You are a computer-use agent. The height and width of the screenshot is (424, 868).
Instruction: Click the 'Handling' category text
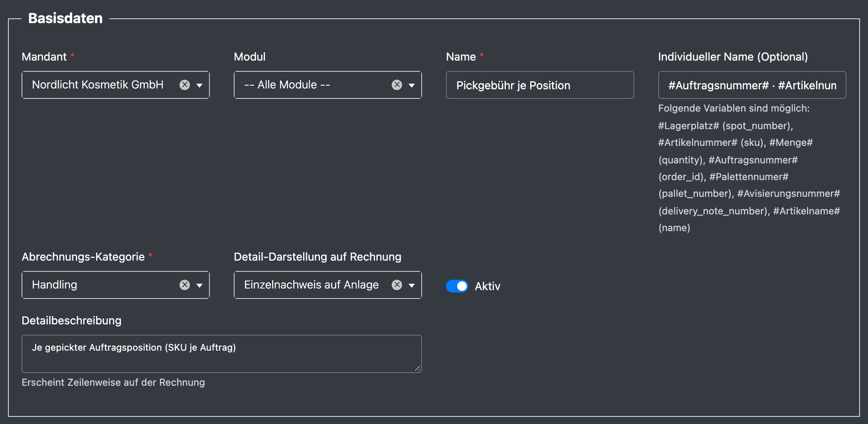click(x=55, y=285)
